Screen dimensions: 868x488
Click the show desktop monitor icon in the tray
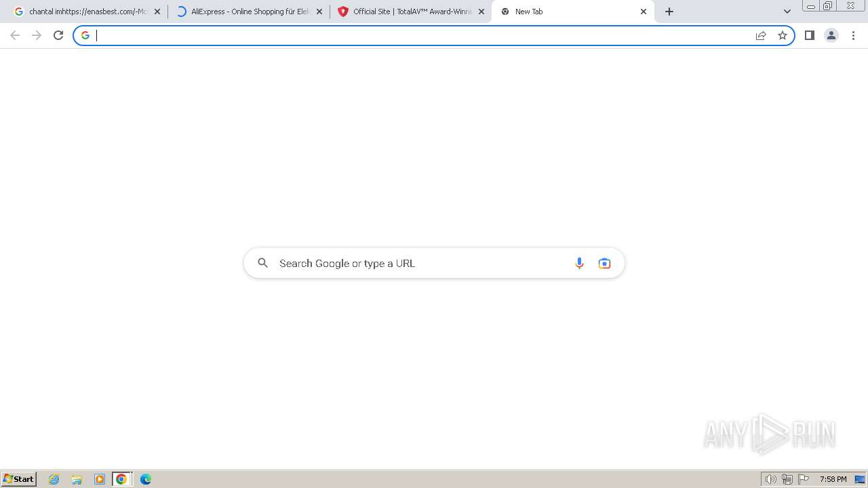[x=860, y=479]
